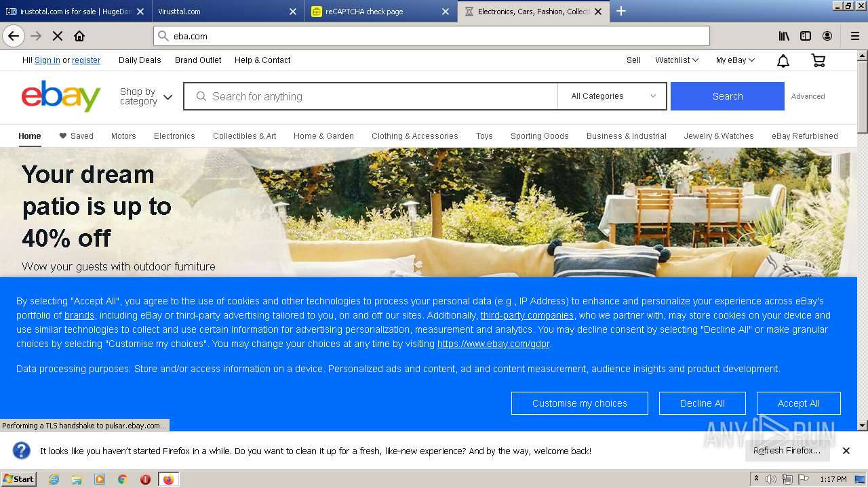Open the Firefox Library icon
The image size is (868, 488).
pos(784,36)
